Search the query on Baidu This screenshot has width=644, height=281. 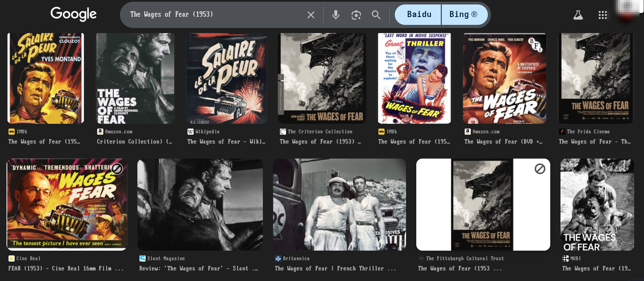coord(418,15)
